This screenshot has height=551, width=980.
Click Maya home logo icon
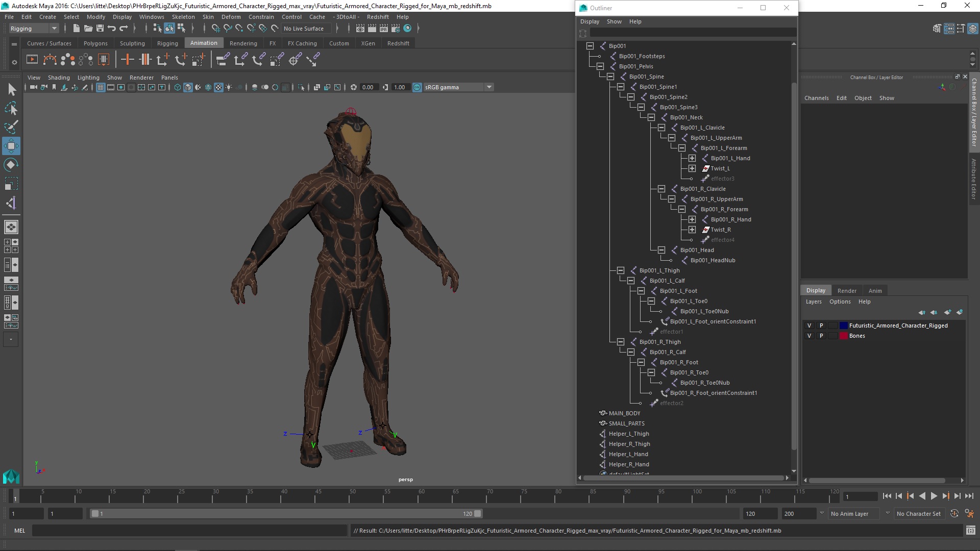tap(11, 477)
